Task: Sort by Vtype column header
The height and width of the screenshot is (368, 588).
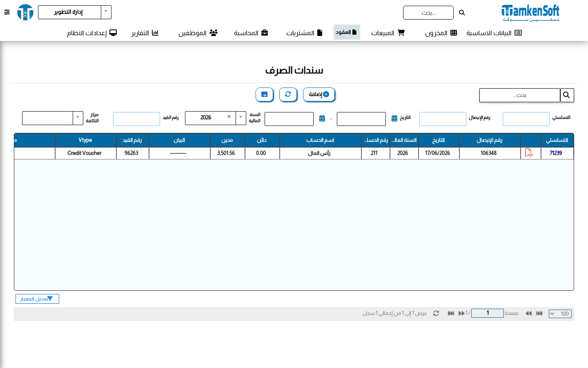Action: point(85,140)
